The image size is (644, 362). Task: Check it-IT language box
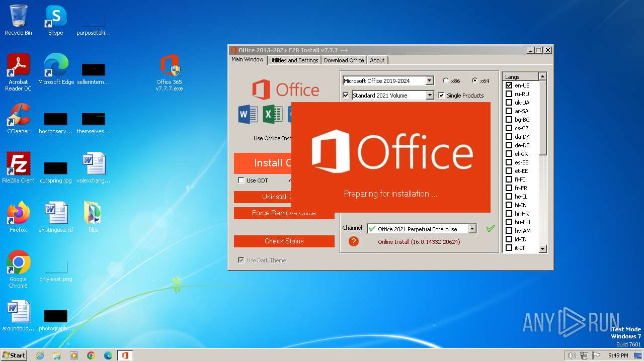(509, 248)
